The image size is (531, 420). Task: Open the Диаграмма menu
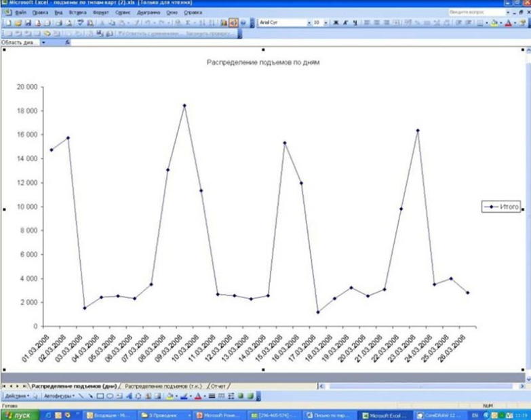click(148, 12)
